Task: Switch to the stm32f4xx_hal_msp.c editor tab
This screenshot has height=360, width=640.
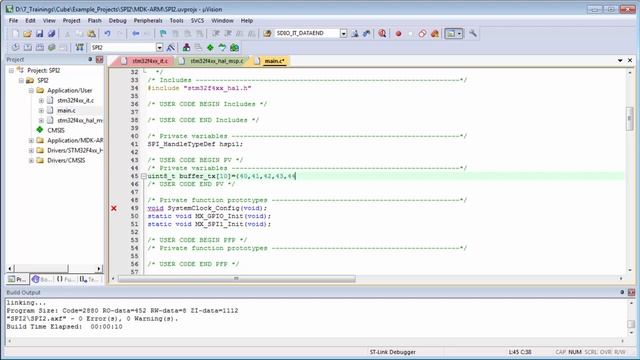Action: (x=212, y=61)
